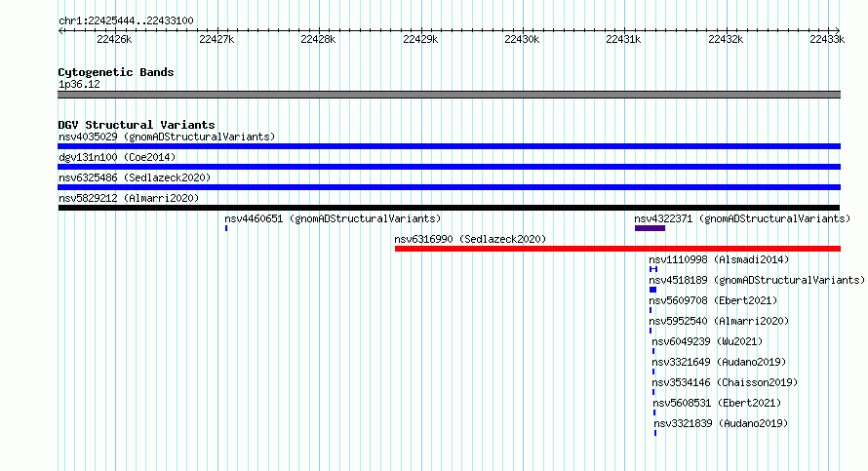
Task: Click the 22433k ruler label
Action: 827,39
